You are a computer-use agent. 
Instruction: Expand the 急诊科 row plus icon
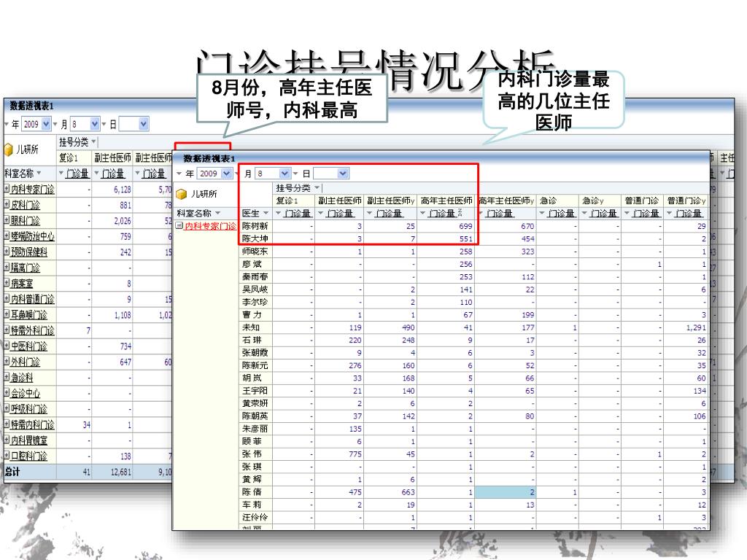[7, 378]
